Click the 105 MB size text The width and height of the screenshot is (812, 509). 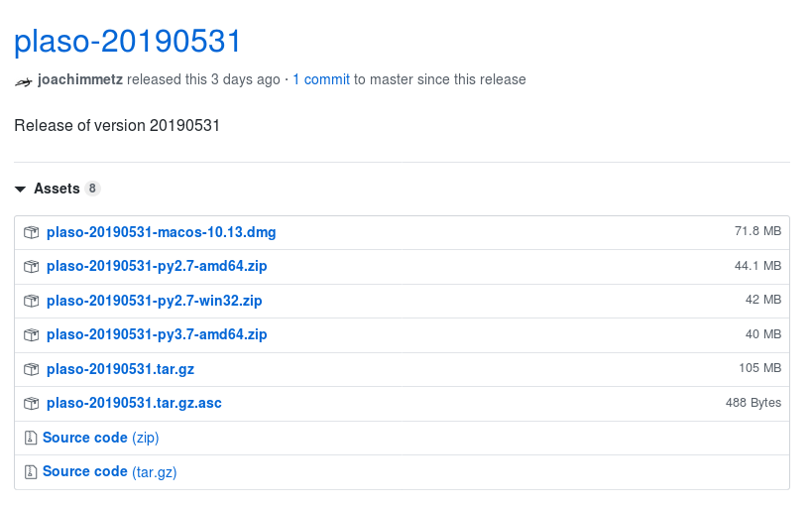pyautogui.click(x=759, y=368)
